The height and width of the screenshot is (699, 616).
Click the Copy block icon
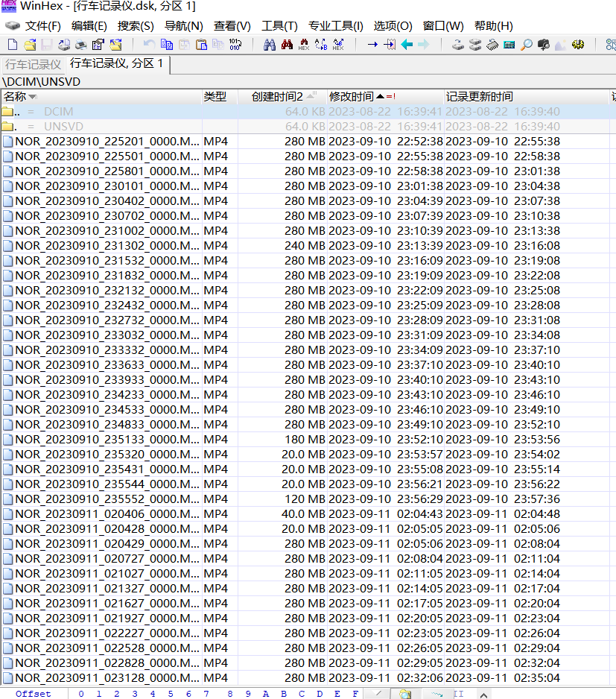167,45
